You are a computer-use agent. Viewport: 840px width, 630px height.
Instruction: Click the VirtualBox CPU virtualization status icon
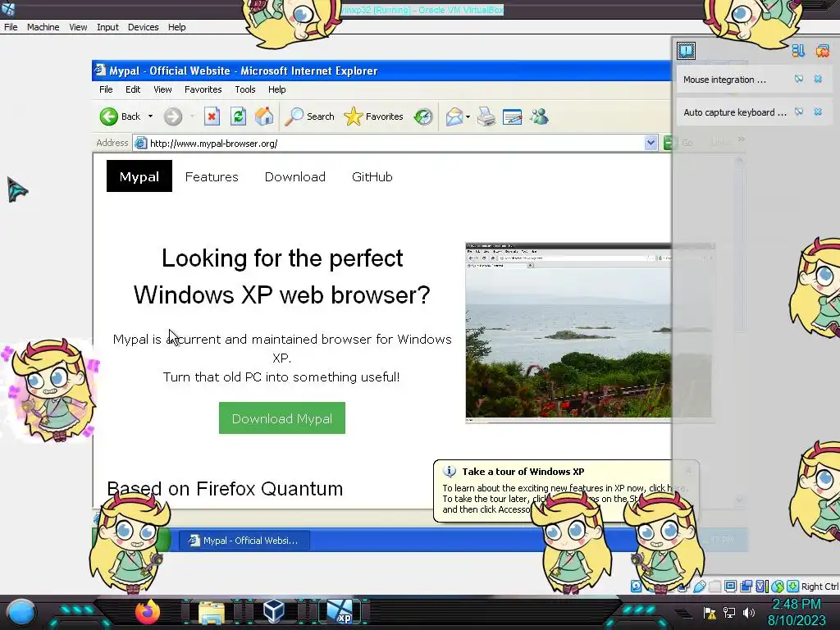761,587
